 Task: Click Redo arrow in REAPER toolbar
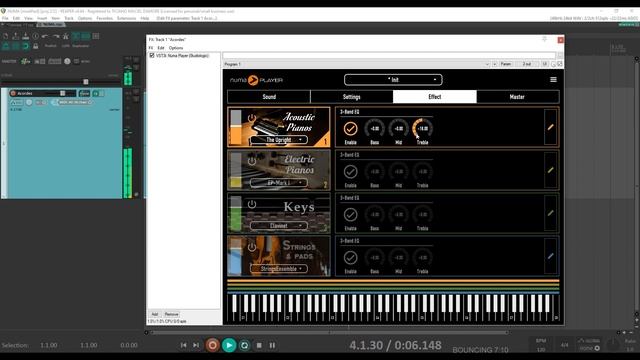coord(56,36)
